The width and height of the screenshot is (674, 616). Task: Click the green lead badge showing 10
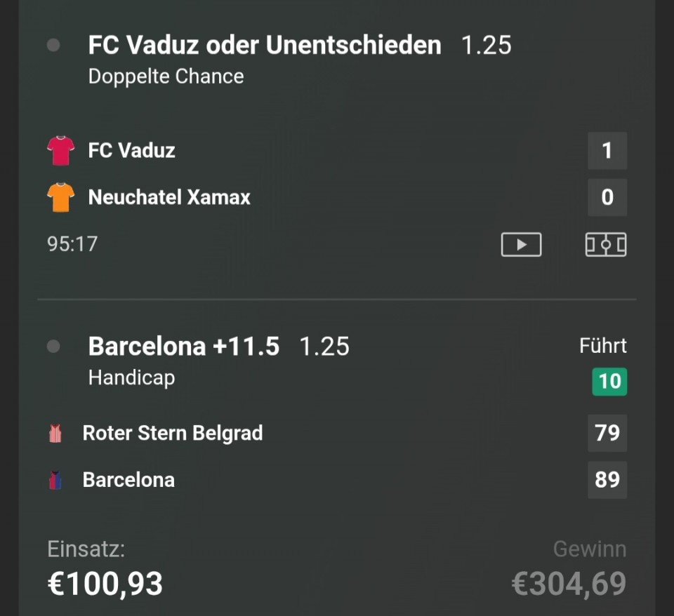click(609, 382)
